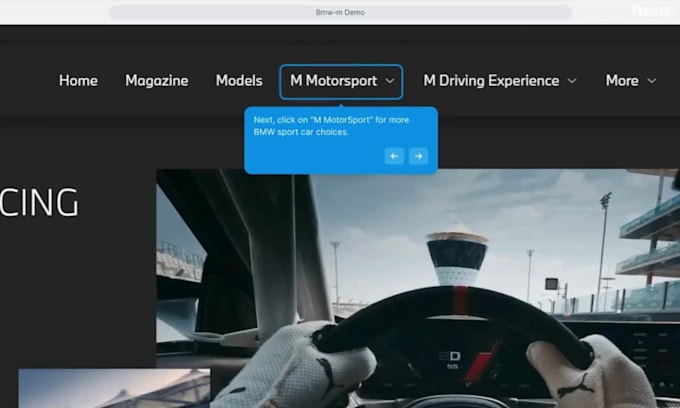Expand the More dropdown chevron
The height and width of the screenshot is (408, 680).
click(651, 81)
